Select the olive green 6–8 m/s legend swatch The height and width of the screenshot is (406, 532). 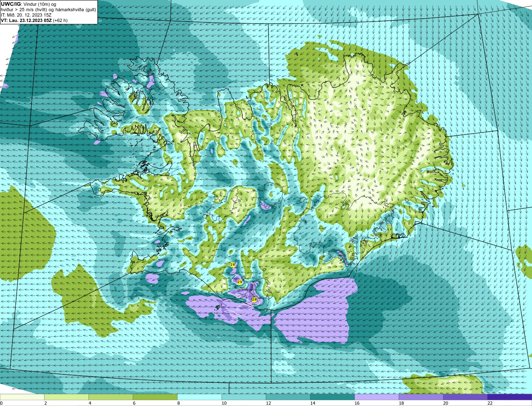click(155, 397)
